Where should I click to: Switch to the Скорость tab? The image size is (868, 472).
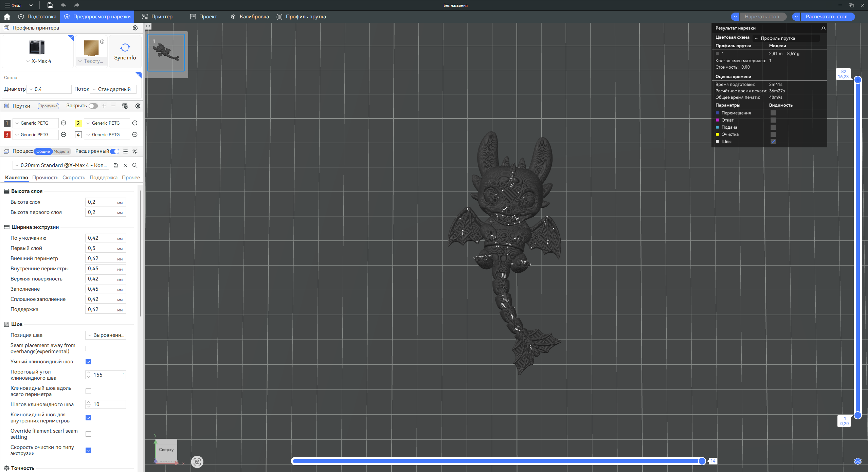coord(74,178)
